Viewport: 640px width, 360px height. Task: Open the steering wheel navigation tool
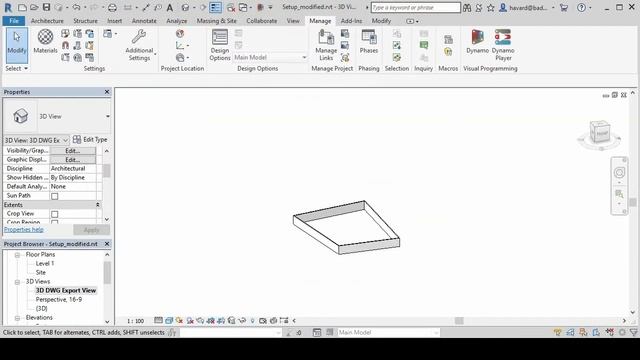[x=619, y=173]
